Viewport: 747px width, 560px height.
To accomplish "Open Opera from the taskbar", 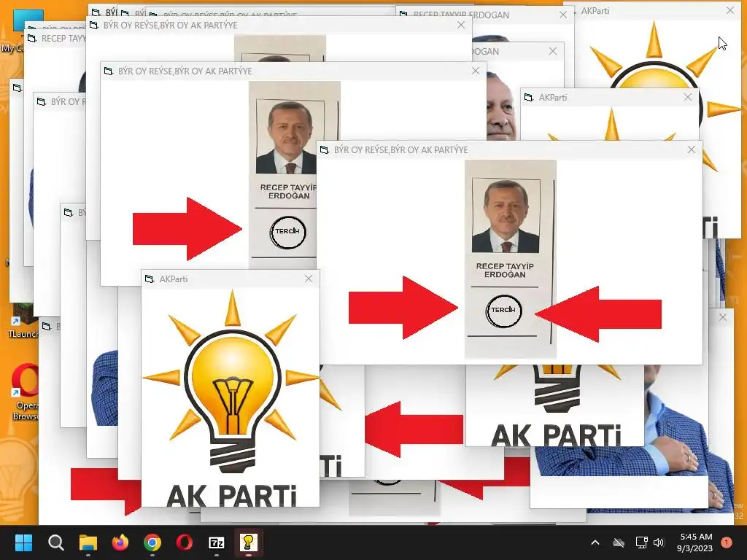I will pyautogui.click(x=185, y=542).
